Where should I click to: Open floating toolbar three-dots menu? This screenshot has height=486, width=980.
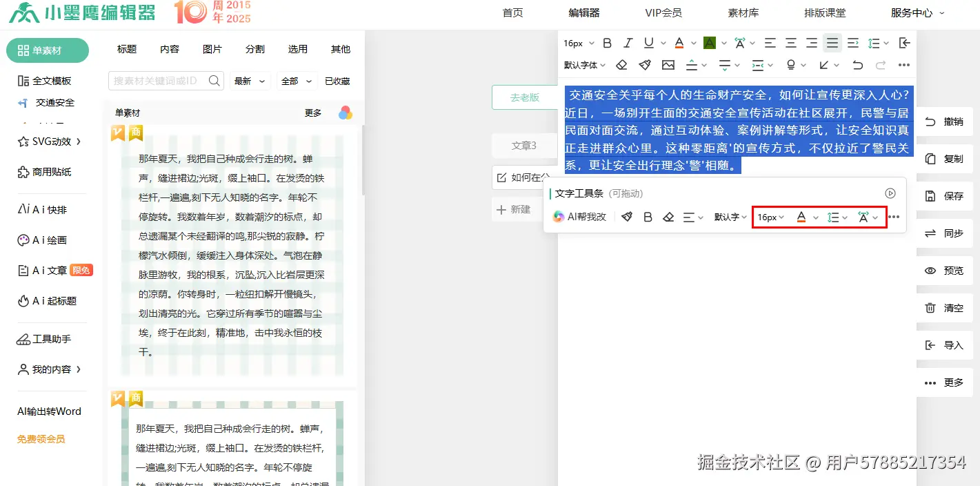(x=894, y=217)
